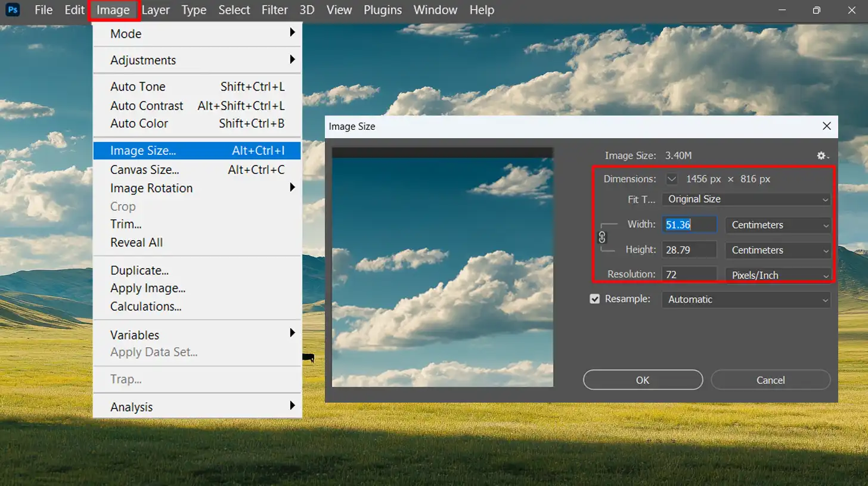Expand the Analysis submenu
868x486 pixels.
(x=197, y=407)
